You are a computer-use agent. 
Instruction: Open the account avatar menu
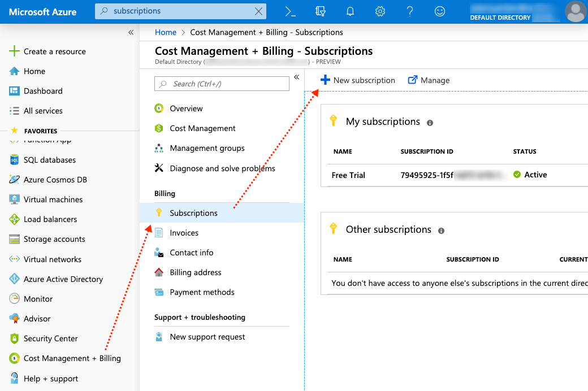pos(576,12)
